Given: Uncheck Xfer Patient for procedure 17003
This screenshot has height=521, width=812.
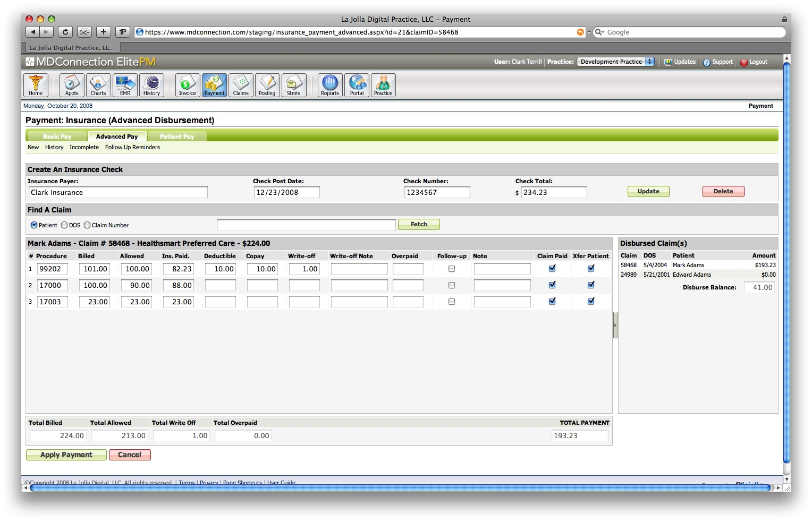Looking at the screenshot, I should [591, 301].
